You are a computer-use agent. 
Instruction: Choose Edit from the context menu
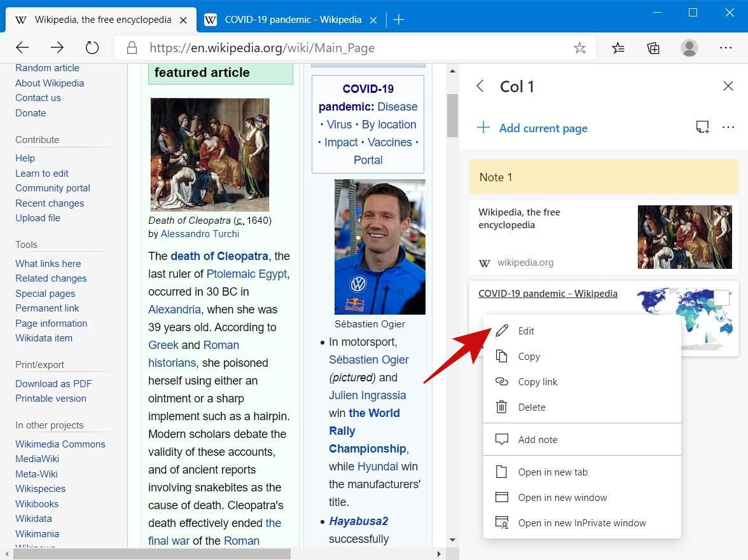582,331
